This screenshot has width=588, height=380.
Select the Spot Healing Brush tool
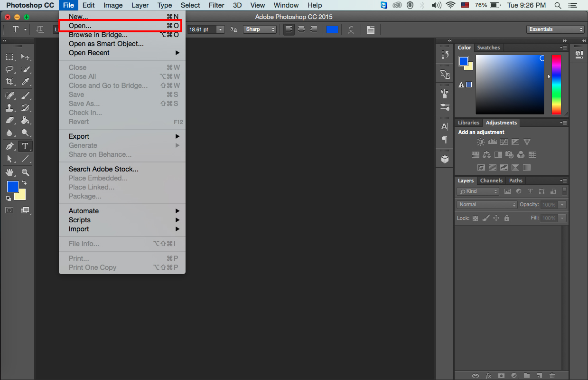9,95
